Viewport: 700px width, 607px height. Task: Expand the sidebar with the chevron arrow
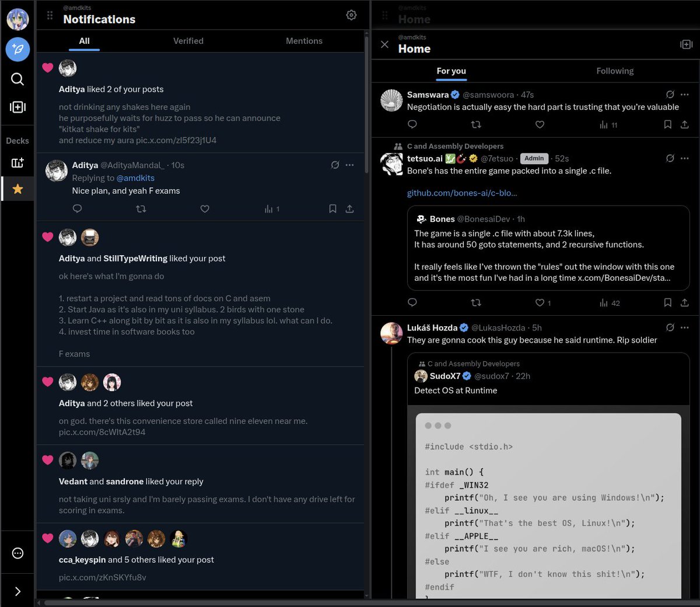(x=17, y=591)
